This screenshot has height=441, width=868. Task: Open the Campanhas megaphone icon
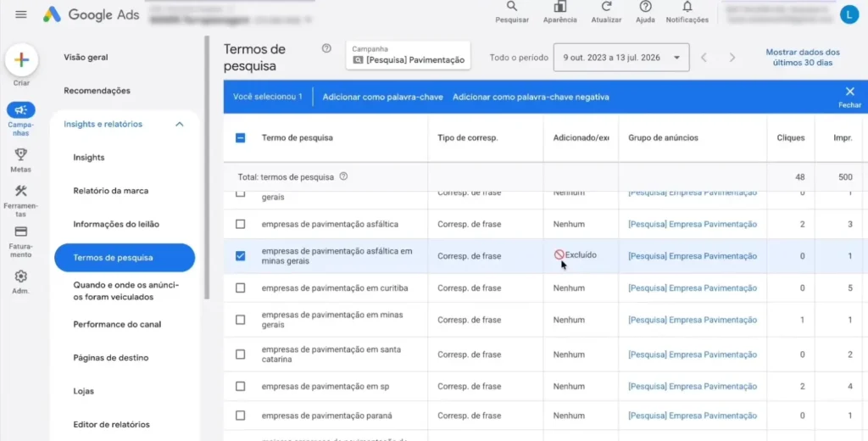pos(21,111)
